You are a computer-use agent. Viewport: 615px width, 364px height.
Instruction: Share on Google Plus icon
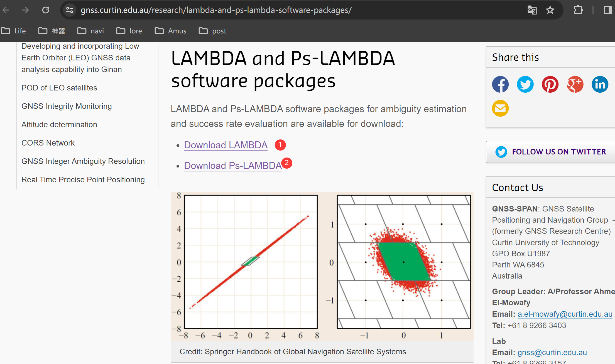(575, 84)
